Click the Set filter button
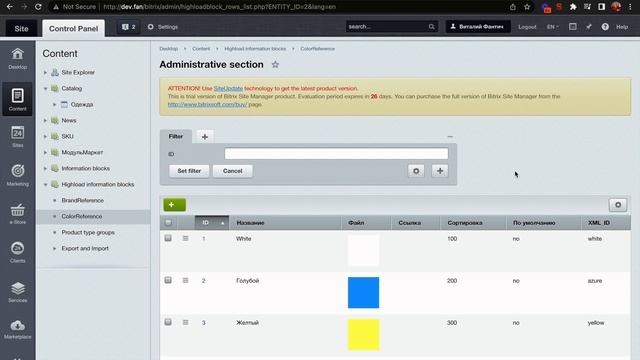Viewport: 640px width, 360px height. coord(189,171)
